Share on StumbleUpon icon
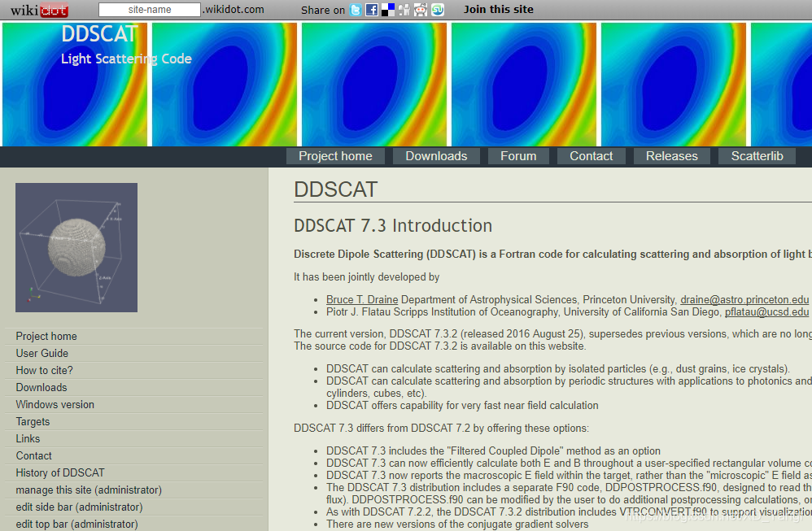The height and width of the screenshot is (531, 812). 438,10
